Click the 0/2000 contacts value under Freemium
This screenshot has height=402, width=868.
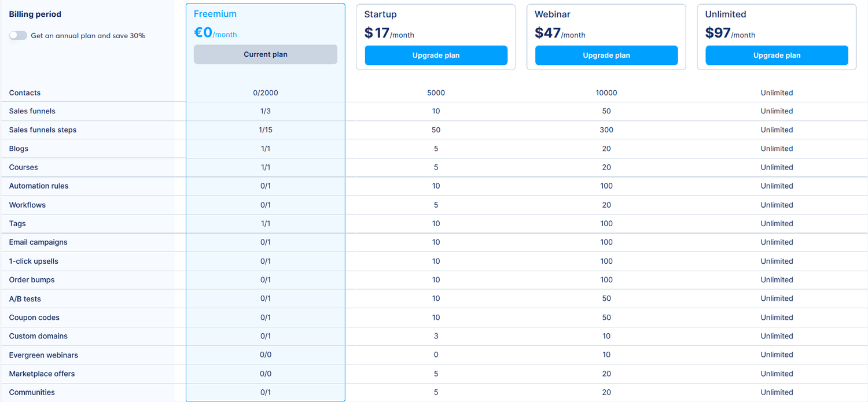265,93
